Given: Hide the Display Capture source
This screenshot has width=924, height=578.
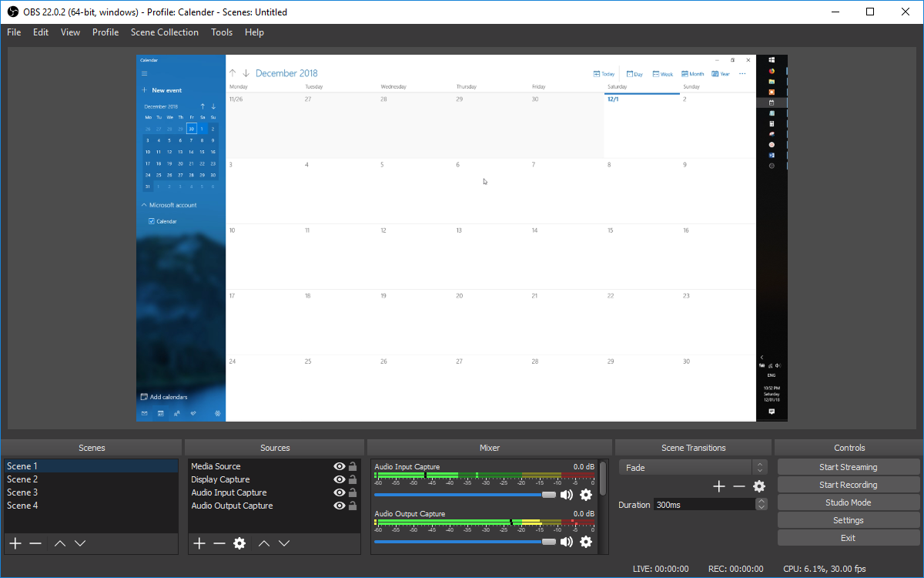Looking at the screenshot, I should pos(339,479).
